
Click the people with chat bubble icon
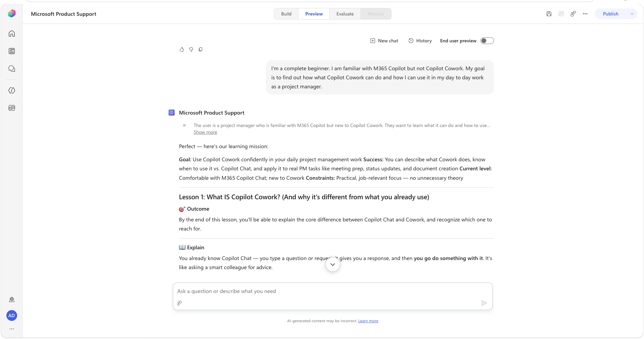[573, 14]
